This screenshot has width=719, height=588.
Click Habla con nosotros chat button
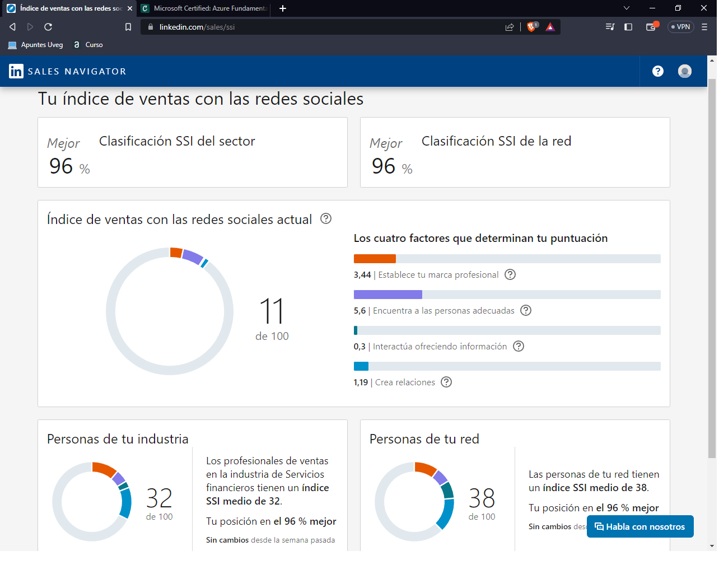point(640,526)
